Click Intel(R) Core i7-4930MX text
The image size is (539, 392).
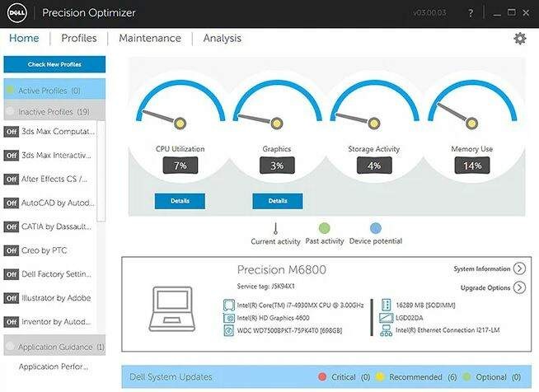coord(300,305)
